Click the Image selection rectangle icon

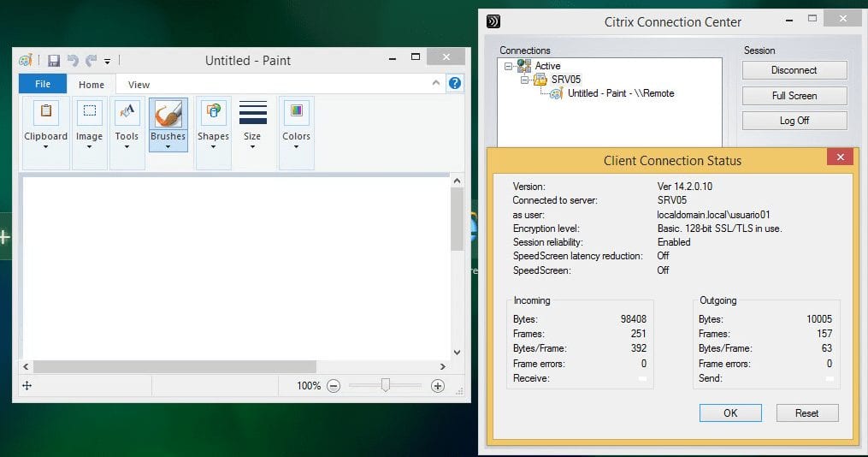coord(89,110)
